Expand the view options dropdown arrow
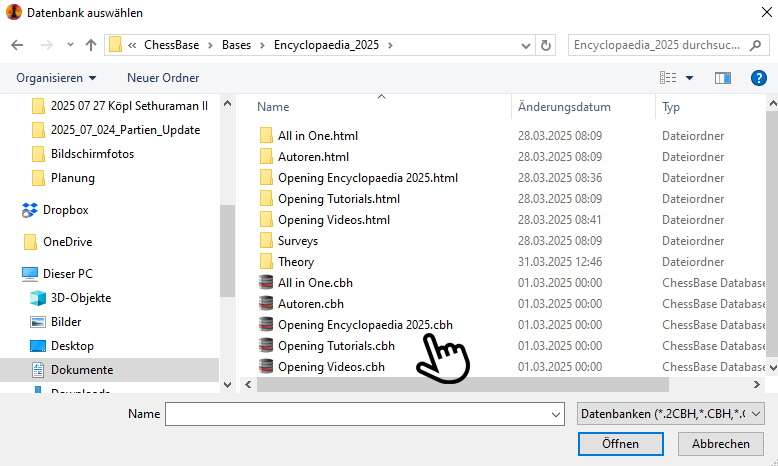This screenshot has height=466, width=778. tap(689, 77)
